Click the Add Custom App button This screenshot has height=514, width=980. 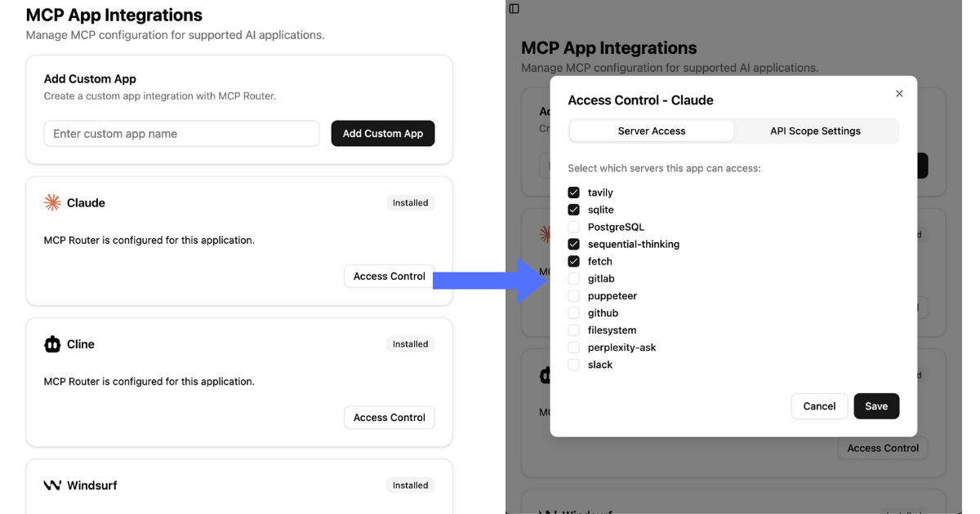383,134
